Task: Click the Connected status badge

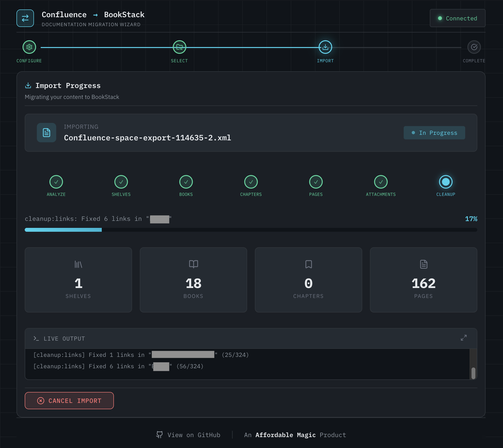Action: click(457, 18)
